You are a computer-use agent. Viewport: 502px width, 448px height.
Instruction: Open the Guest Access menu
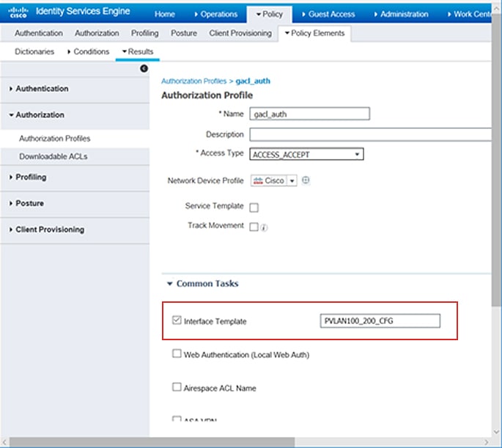[328, 14]
